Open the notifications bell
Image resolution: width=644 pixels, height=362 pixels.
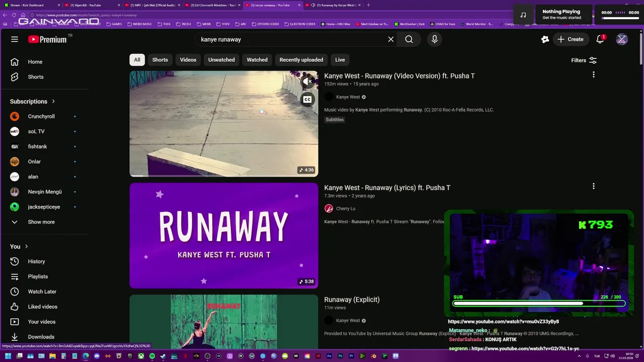click(600, 39)
